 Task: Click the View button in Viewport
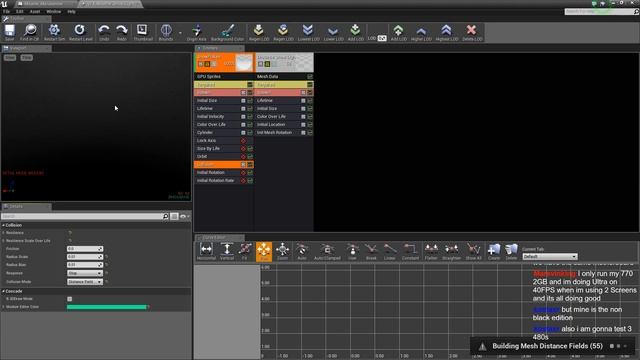tap(10, 58)
